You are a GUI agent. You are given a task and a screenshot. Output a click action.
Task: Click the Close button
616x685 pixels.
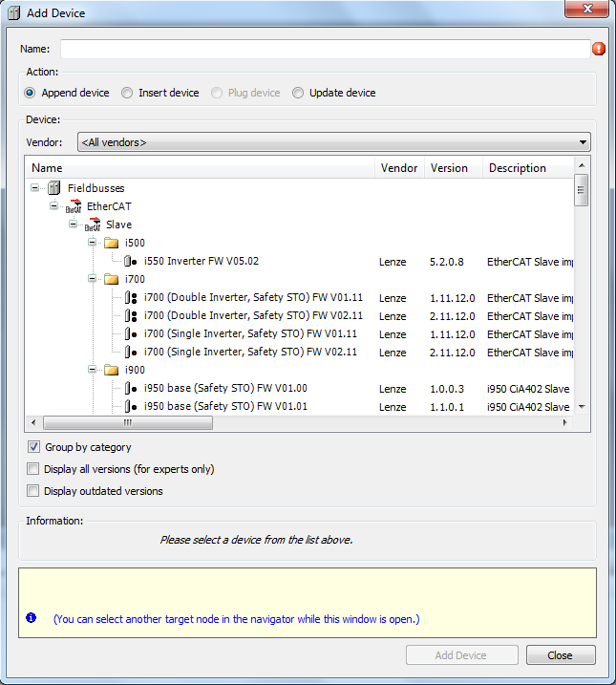pos(560,655)
